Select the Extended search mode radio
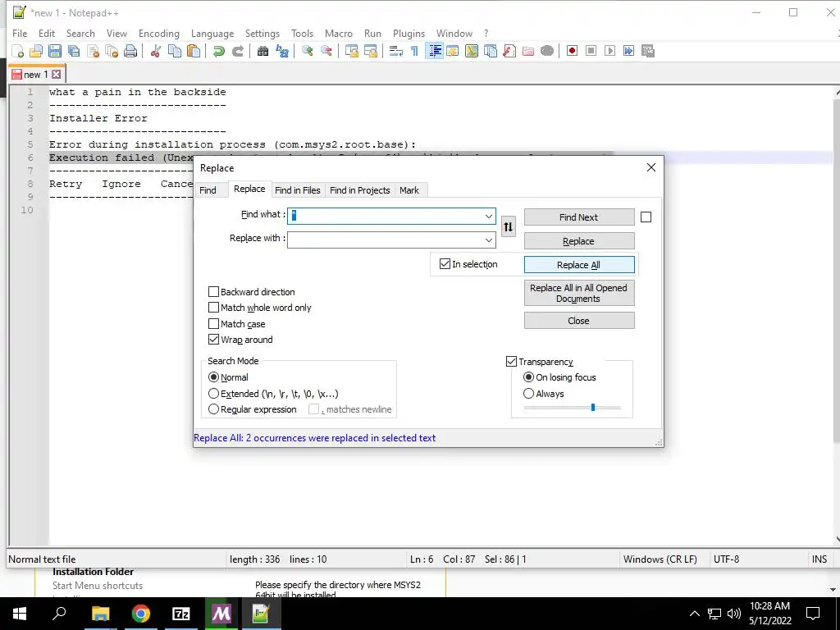 pos(213,394)
